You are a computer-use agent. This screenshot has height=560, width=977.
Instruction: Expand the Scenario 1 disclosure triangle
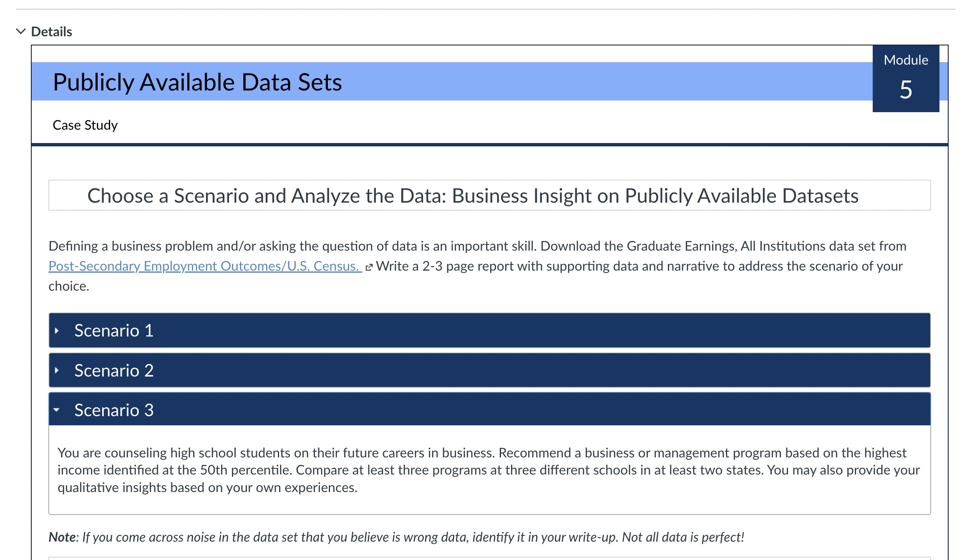57,331
